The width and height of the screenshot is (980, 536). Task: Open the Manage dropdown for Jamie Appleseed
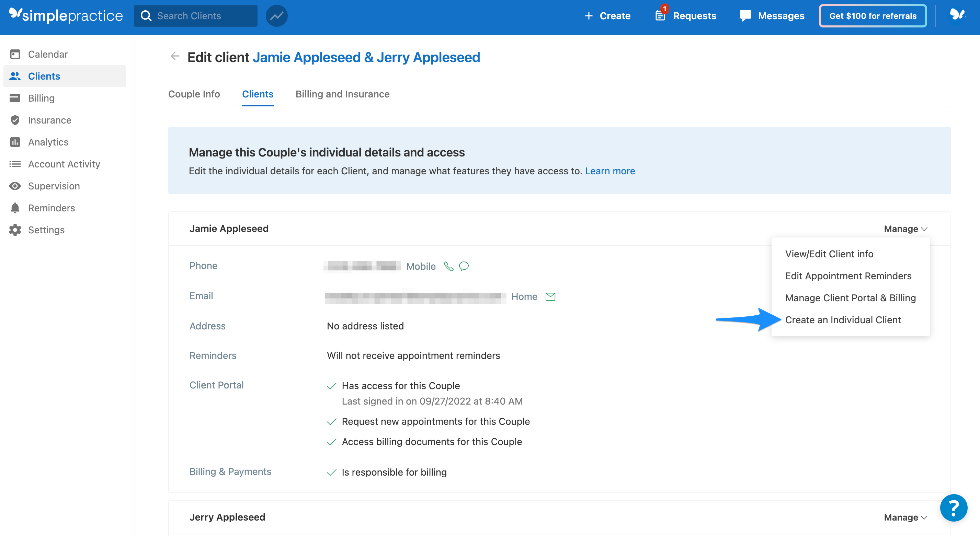point(905,229)
